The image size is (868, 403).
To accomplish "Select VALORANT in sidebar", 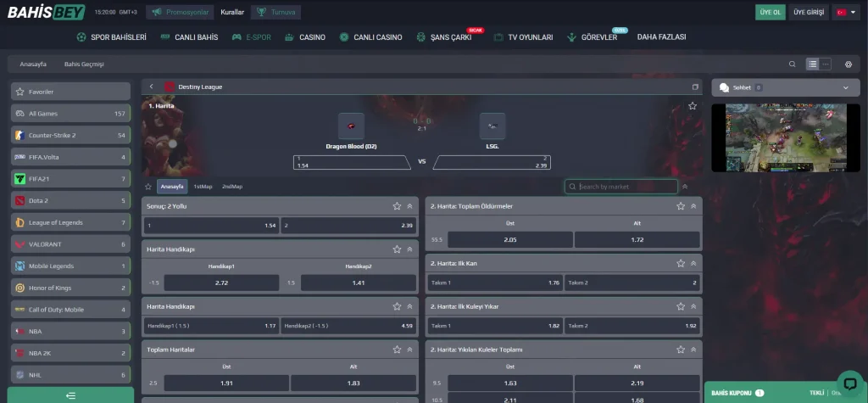I will [x=71, y=243].
